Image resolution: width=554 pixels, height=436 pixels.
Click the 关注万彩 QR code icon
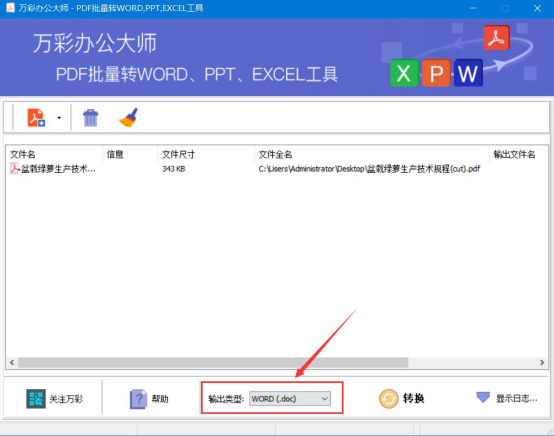[36, 399]
